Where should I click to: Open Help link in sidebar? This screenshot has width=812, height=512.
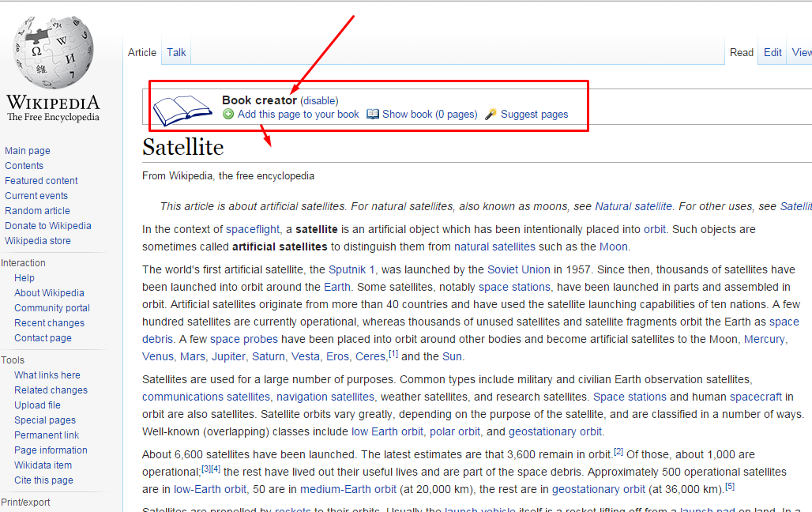click(24, 278)
